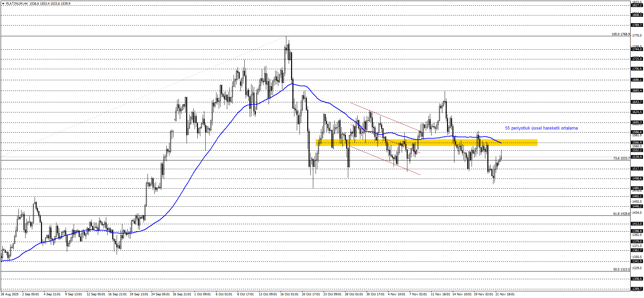The image size is (644, 298).
Task: Click the '55 periyotluk üssel hareketli ortalama' label
Action: click(541, 128)
